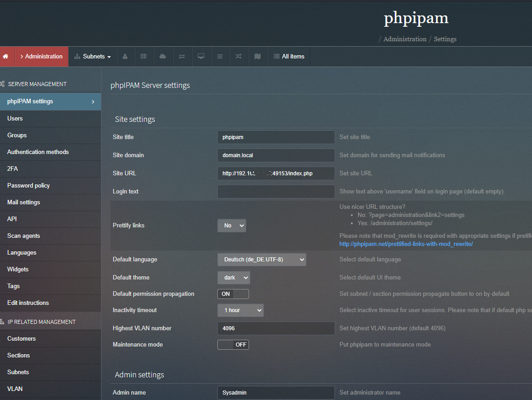The height and width of the screenshot is (400, 532).
Task: Select phpIPAM settings in sidebar
Action: click(x=51, y=101)
